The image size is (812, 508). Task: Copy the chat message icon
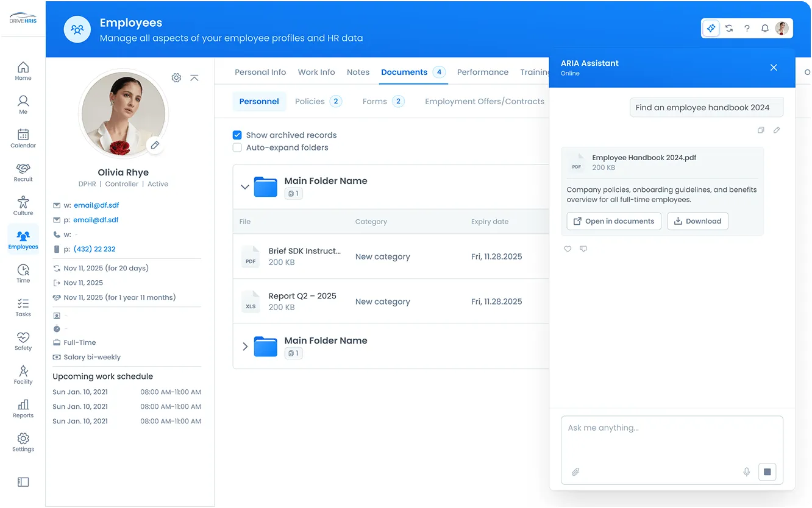coord(761,130)
